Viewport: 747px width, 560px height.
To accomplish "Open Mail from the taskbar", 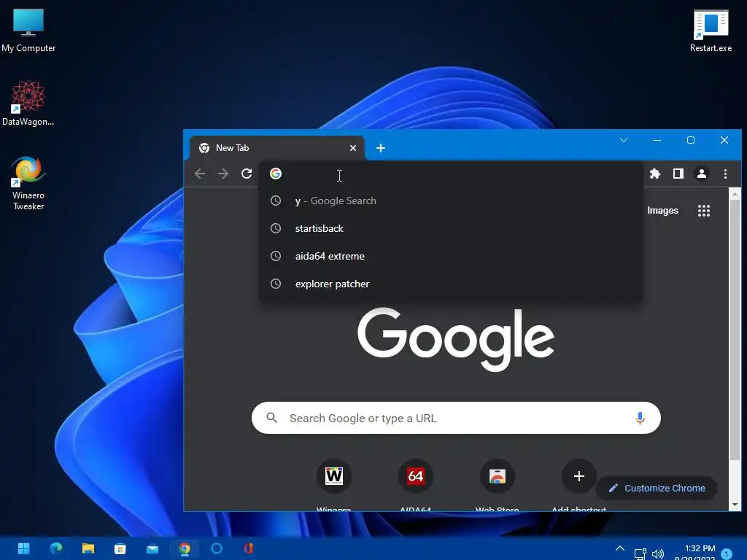I will [152, 548].
